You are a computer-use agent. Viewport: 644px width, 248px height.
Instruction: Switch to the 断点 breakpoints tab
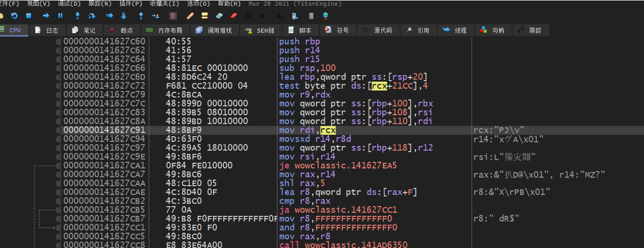pos(121,30)
